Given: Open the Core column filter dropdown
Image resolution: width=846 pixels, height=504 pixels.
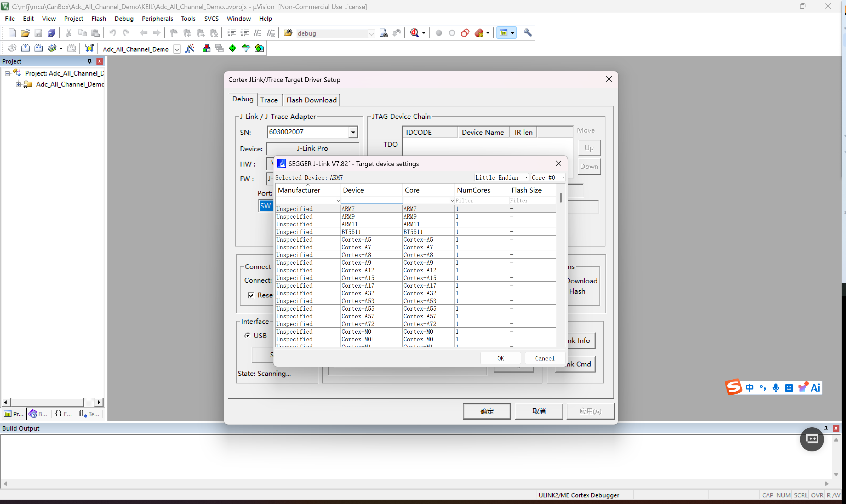Looking at the screenshot, I should [452, 201].
